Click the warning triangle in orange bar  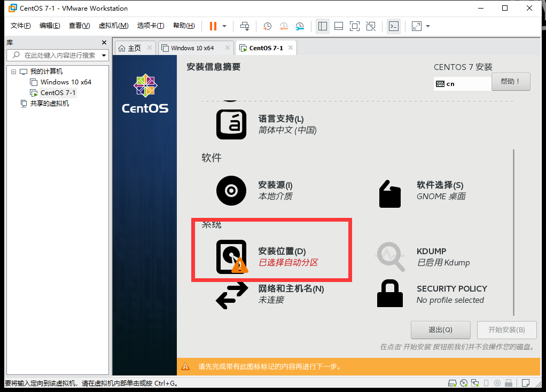click(x=185, y=366)
